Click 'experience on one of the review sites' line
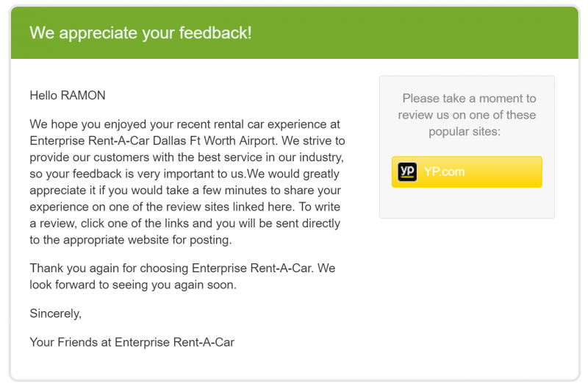The image size is (588, 387). (185, 207)
